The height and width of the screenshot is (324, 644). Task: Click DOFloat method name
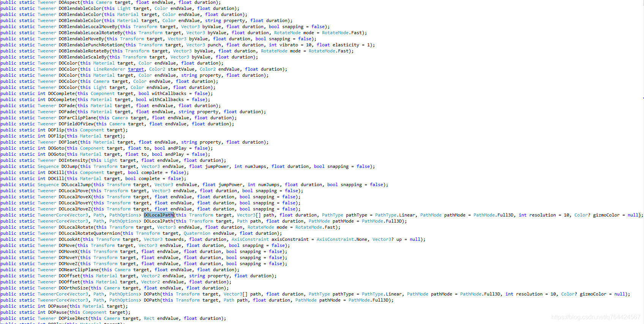(68, 142)
